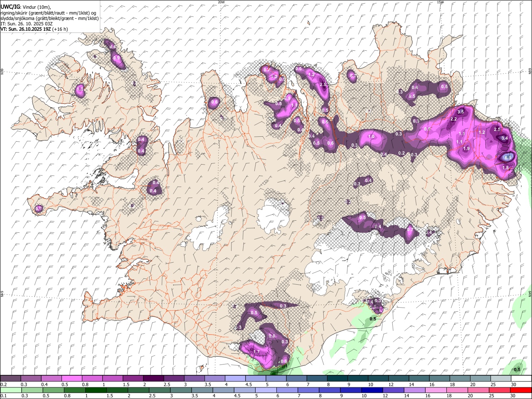The image size is (532, 399).
Task: Select the bright red rain swatch after 30
Action: pyautogui.click(x=521, y=390)
